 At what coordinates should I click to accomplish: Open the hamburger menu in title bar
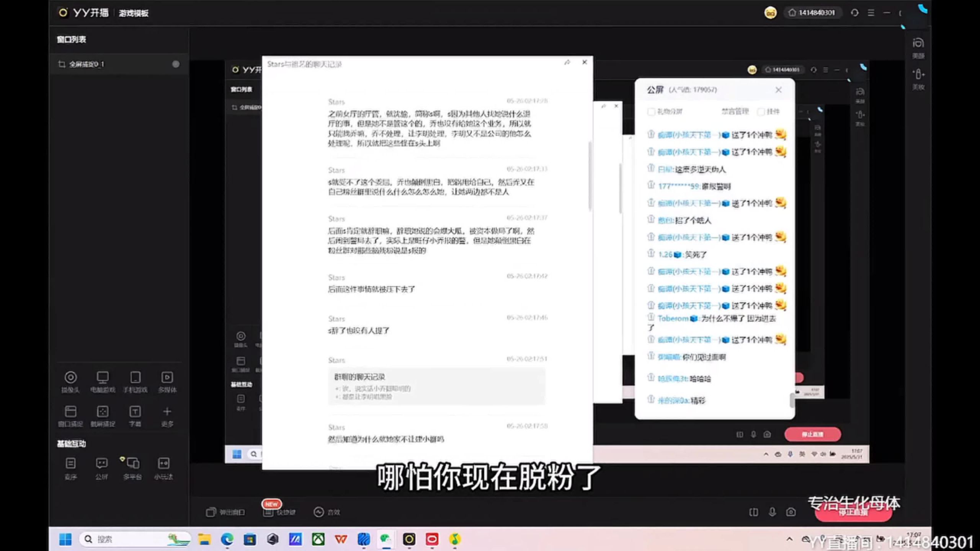(x=871, y=13)
